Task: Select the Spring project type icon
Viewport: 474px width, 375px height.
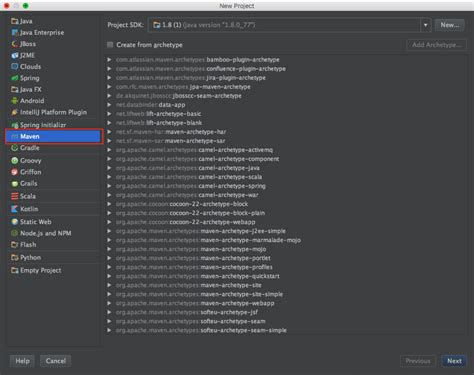Action: 14,78
